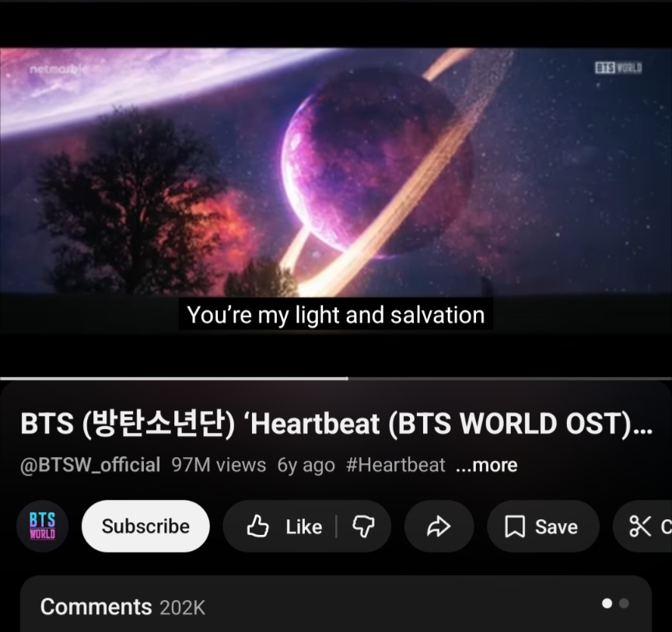Tap the BTS WORLD watermark in video
The width and height of the screenshot is (672, 632).
click(x=618, y=68)
